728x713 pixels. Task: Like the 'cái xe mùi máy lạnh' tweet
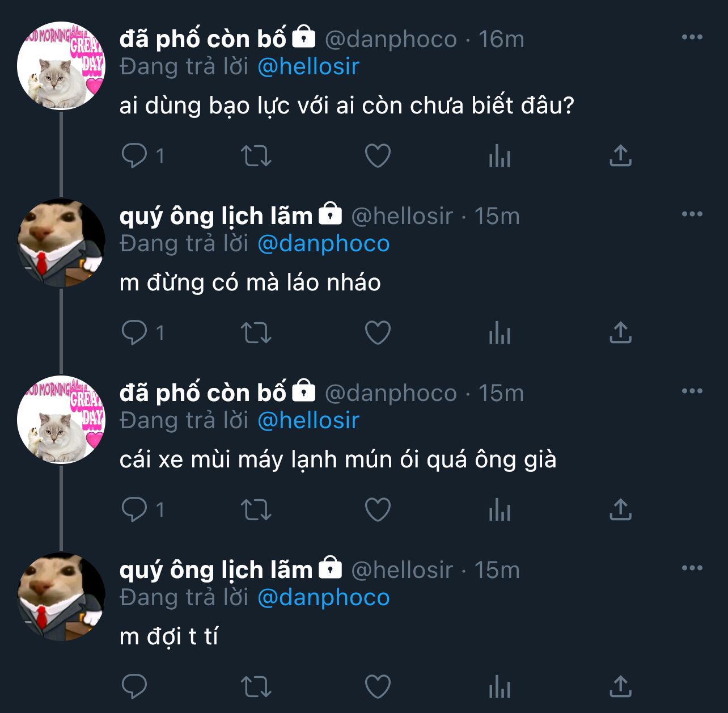click(x=378, y=510)
